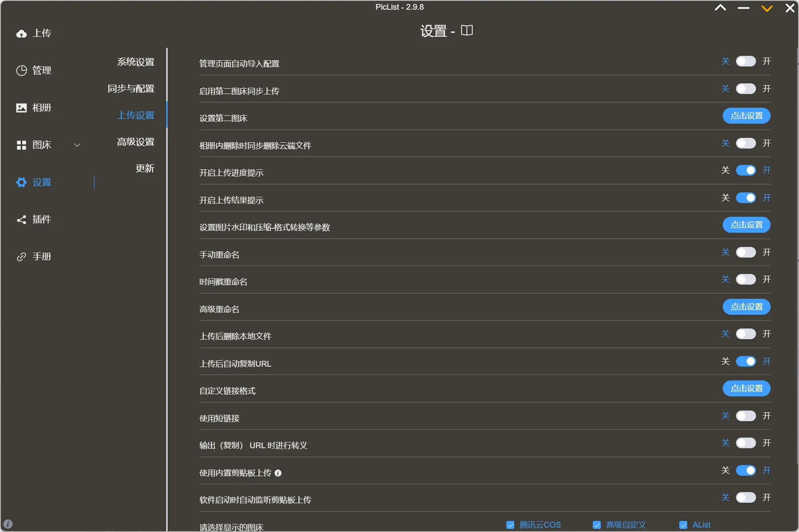Screen dimensions: 799x532
Task: Open the Manage (管理) pie-chart icon
Action: click(21, 71)
